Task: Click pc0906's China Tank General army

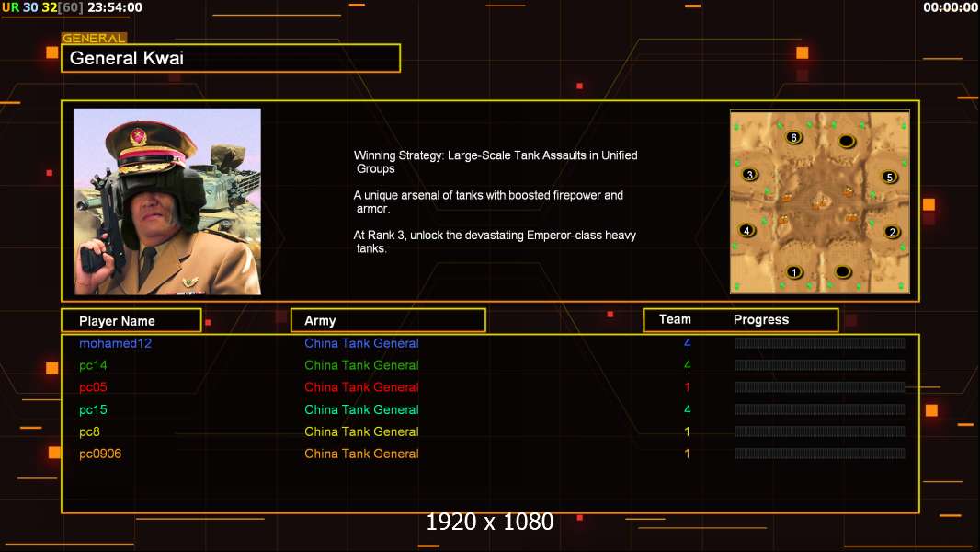Action: point(361,454)
